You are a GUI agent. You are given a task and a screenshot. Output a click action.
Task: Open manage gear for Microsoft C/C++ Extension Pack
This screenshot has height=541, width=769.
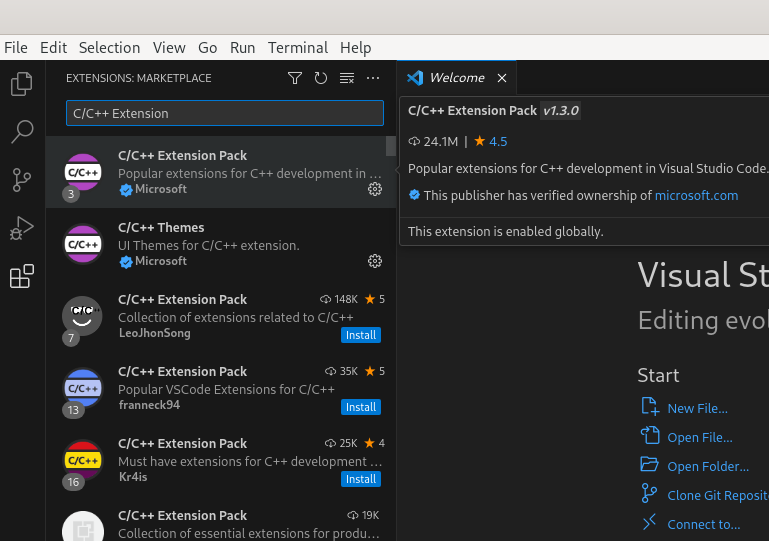[x=375, y=189]
